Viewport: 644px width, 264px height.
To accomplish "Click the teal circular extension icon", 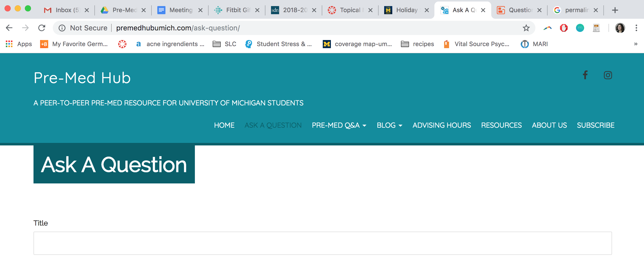I will (580, 28).
